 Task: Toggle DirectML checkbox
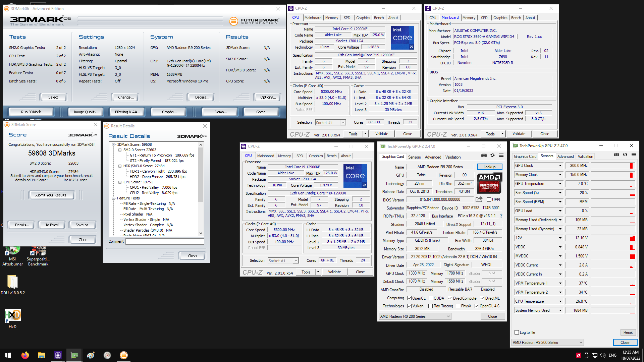tap(482, 298)
